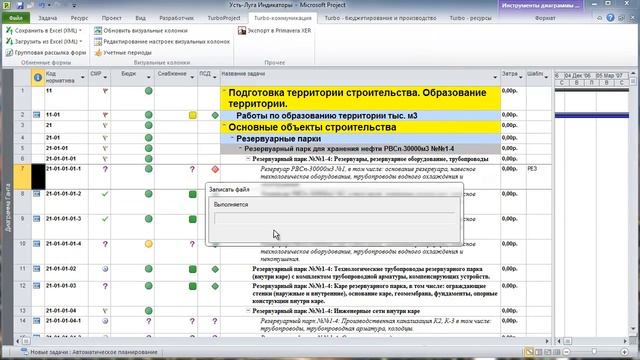This screenshot has width=640, height=360.
Task: Click the blue help question mark icon
Action: point(610,18)
